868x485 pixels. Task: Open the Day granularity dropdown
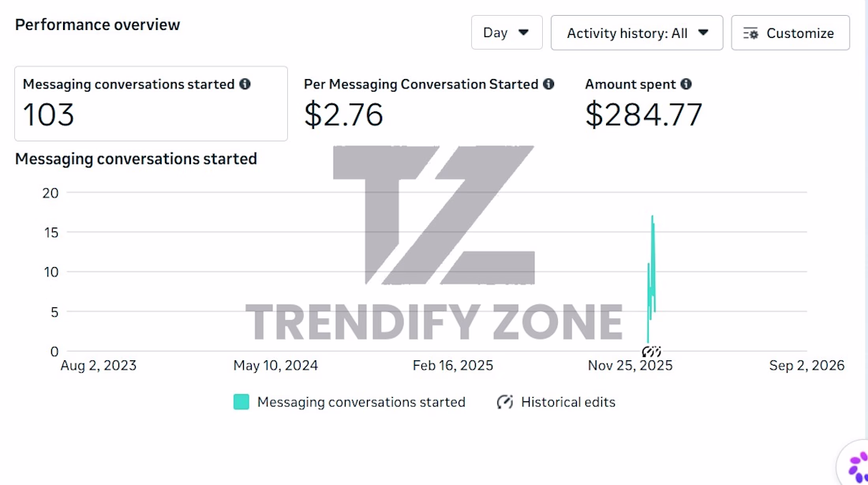tap(507, 32)
